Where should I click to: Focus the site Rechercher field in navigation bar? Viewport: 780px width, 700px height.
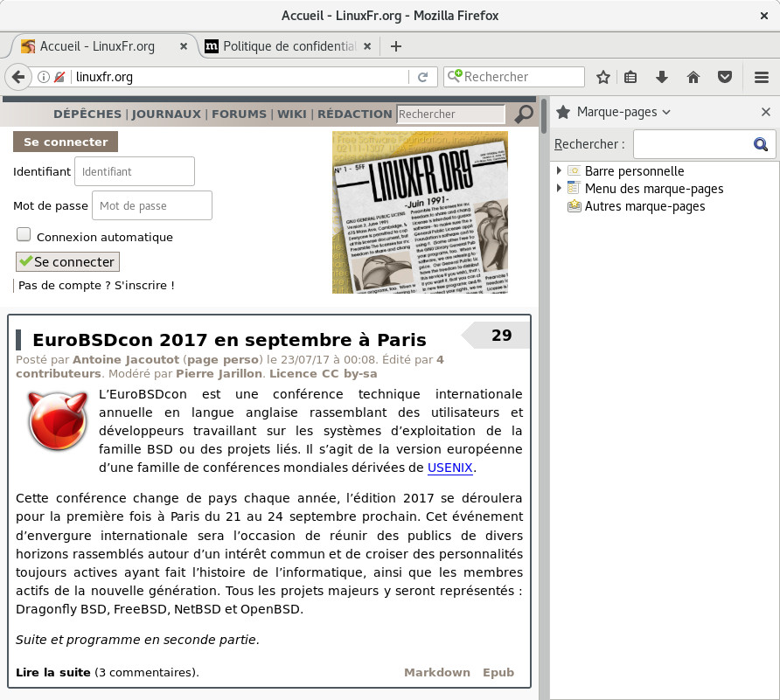point(450,114)
